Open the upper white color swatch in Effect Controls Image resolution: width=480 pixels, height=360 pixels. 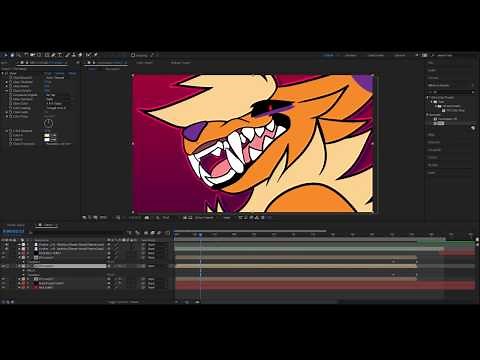(x=47, y=135)
